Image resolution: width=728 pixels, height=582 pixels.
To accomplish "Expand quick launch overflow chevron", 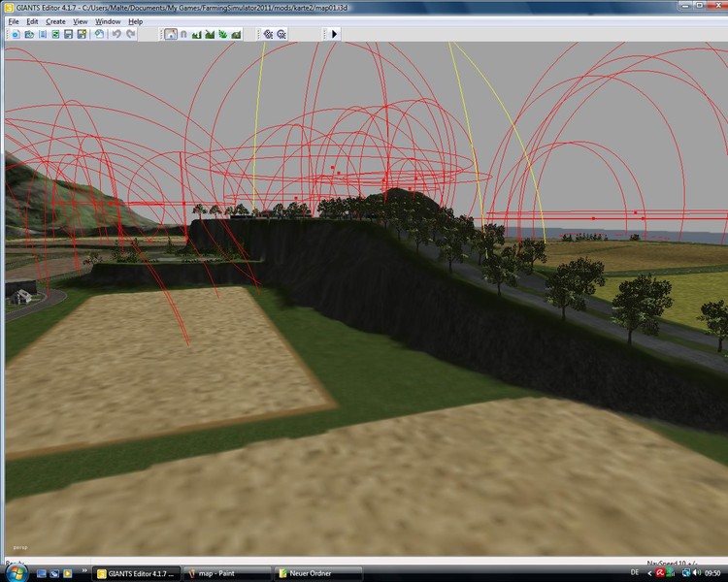I will point(84,570).
